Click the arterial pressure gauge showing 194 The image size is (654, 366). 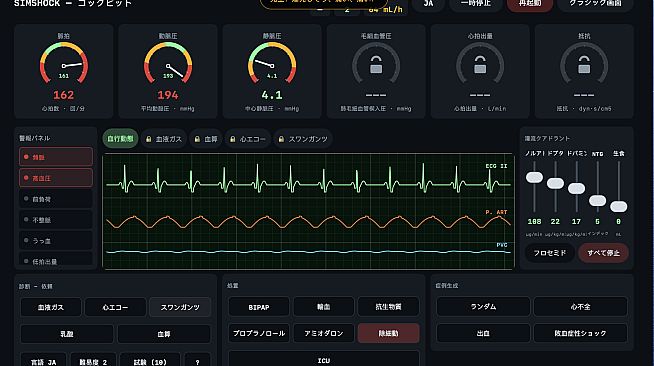click(168, 63)
